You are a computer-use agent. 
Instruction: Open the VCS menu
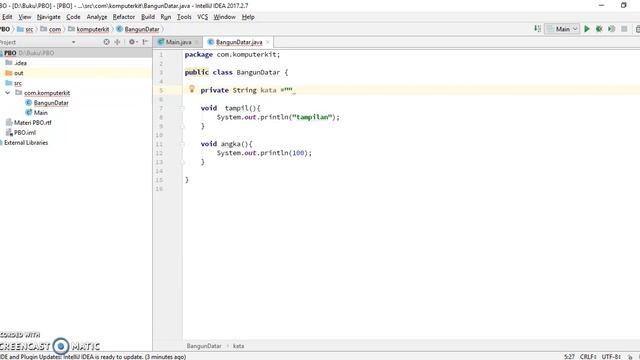pos(202,17)
